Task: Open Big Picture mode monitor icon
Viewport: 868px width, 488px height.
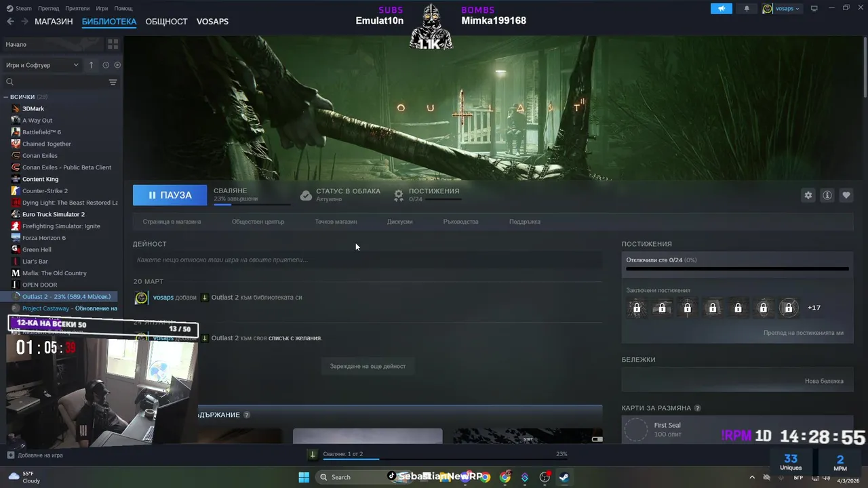Action: tap(814, 8)
